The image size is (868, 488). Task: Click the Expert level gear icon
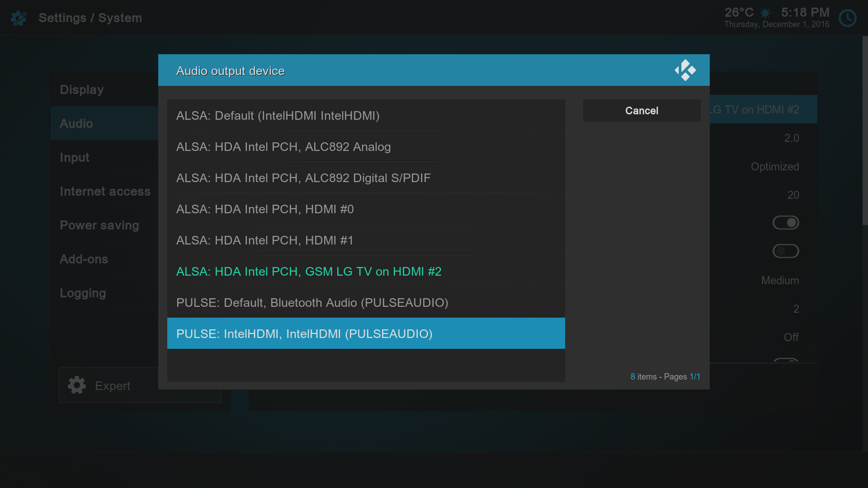[x=77, y=385]
